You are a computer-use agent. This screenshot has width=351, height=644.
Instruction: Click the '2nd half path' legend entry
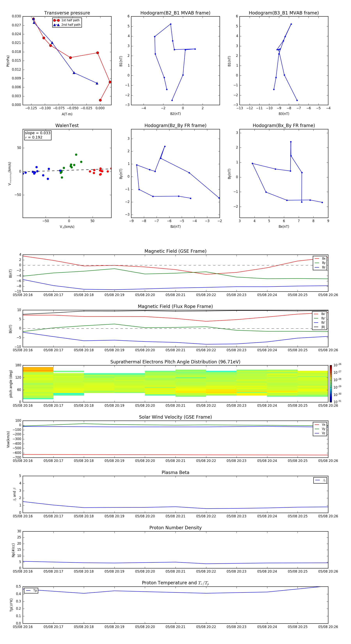[67, 25]
